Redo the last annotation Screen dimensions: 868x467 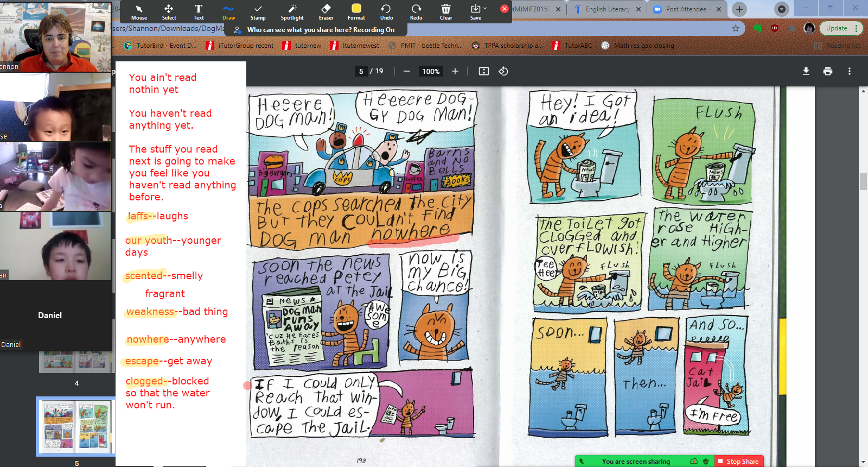point(416,12)
